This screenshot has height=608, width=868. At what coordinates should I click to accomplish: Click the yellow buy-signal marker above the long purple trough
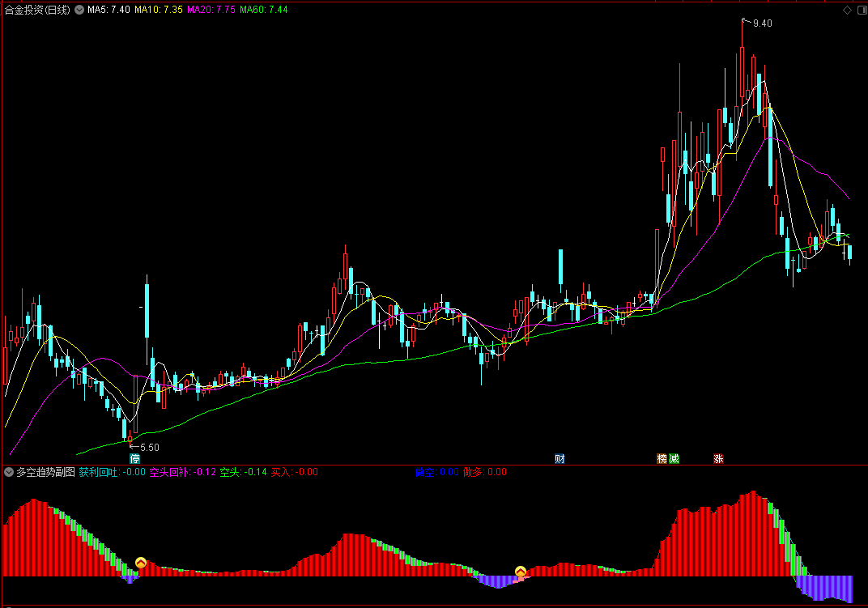pyautogui.click(x=521, y=572)
